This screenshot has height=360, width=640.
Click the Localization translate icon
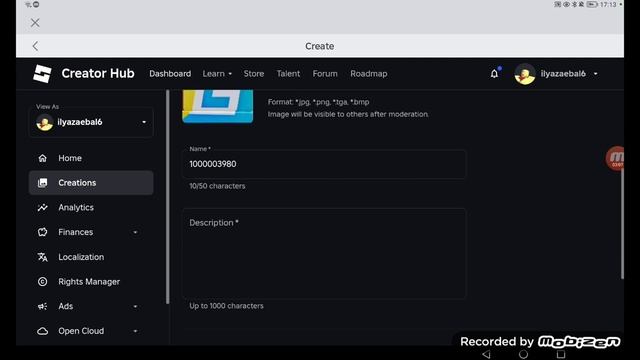[x=42, y=257]
